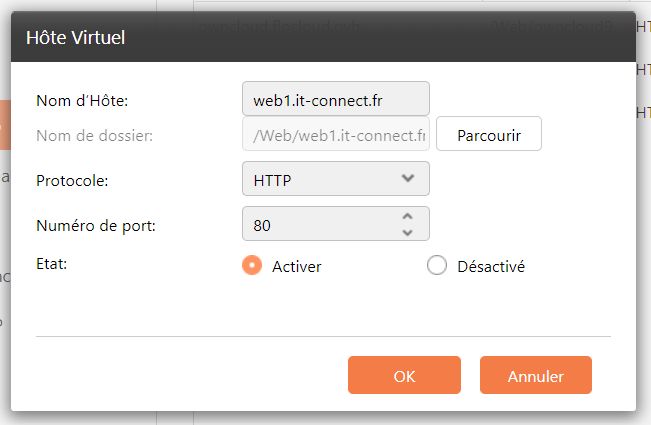Image resolution: width=651 pixels, height=425 pixels.
Task: Select the Activer radio button
Action: click(x=252, y=266)
